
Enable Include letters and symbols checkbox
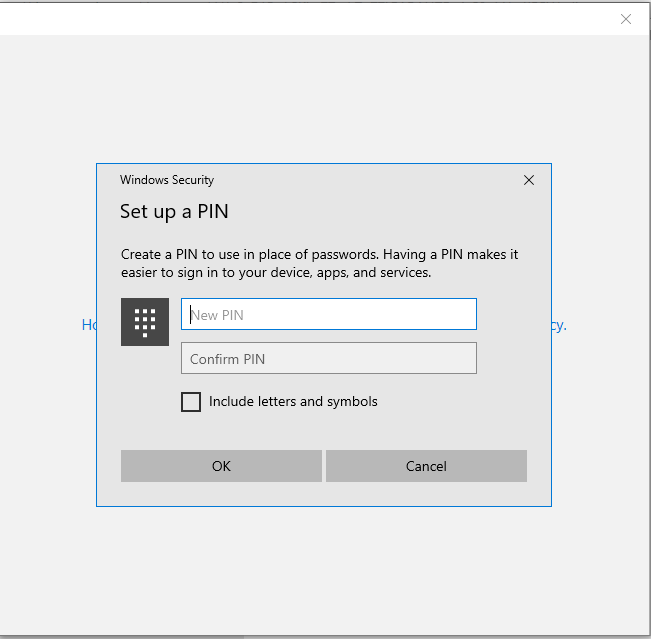coord(191,402)
